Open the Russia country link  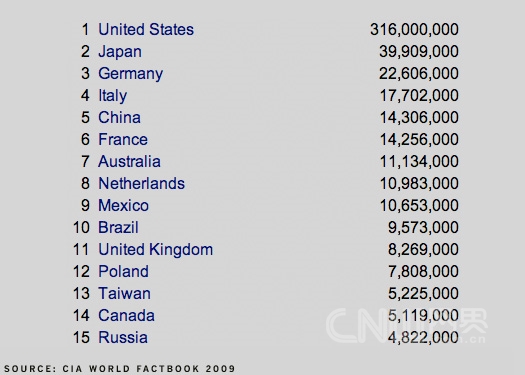123,338
